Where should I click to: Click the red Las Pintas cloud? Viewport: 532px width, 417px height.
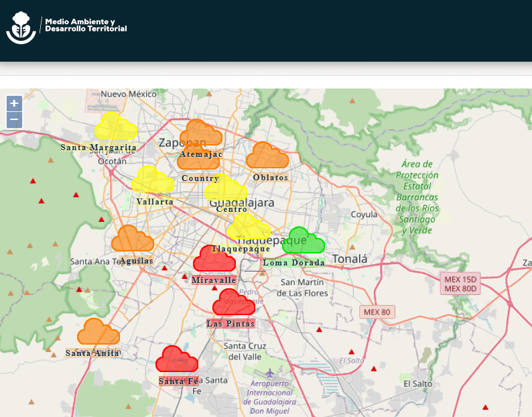234,303
